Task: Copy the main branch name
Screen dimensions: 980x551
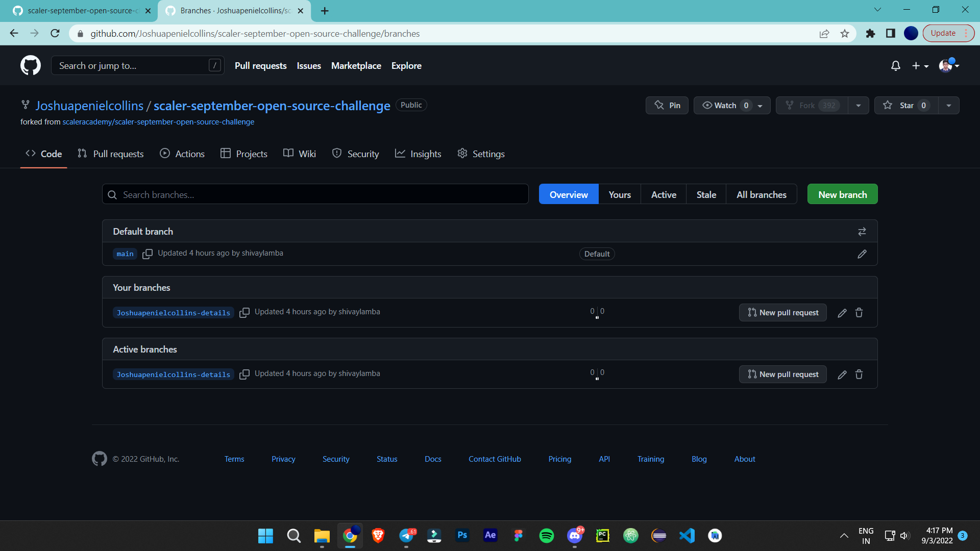Action: pyautogui.click(x=148, y=254)
